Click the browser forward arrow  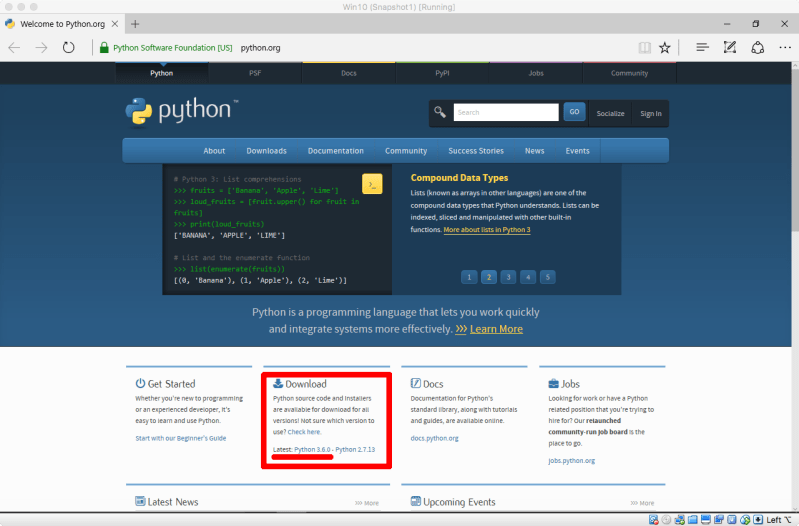click(41, 48)
